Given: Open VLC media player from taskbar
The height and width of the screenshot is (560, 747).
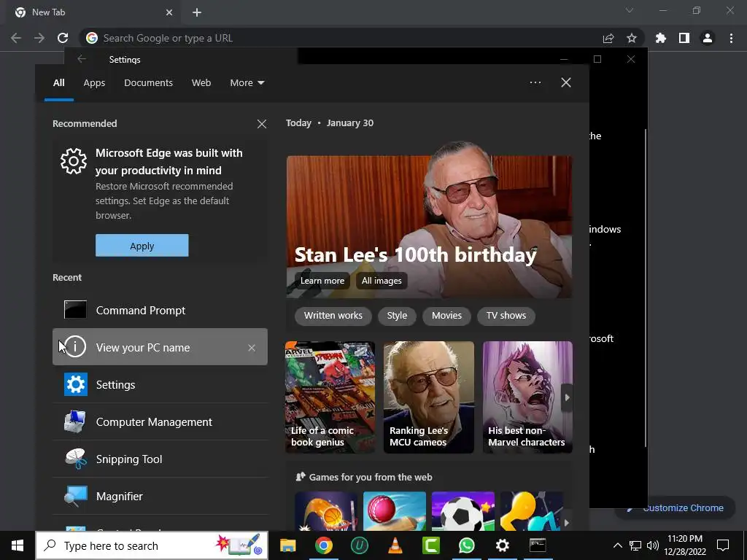Looking at the screenshot, I should pos(395,545).
